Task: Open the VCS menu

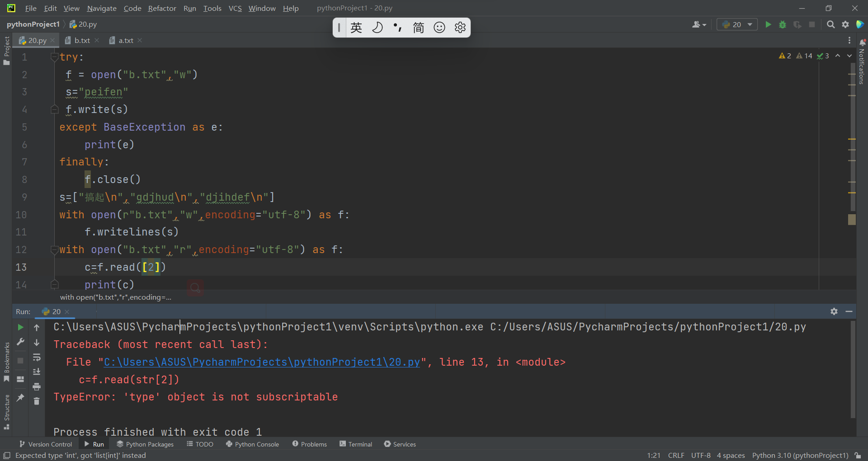Action: (235, 8)
